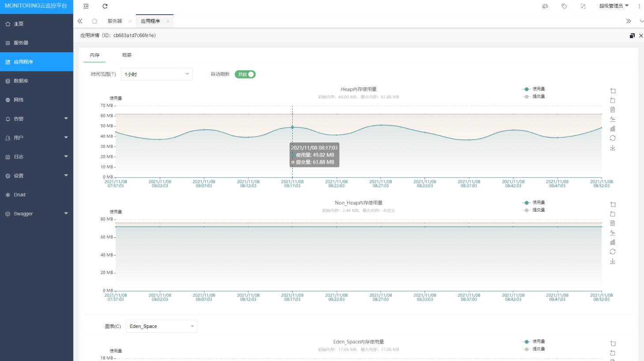Toggle the 使用量 legend on the Eden_Space chart
Image resolution: width=644 pixels, height=361 pixels.
coord(534,342)
